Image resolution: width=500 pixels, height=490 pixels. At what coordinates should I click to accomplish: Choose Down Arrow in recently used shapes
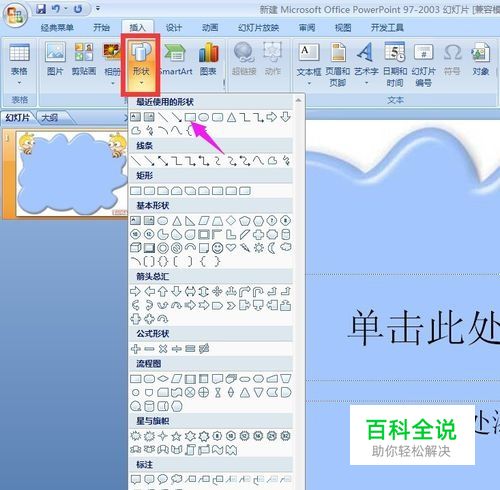pos(286,117)
